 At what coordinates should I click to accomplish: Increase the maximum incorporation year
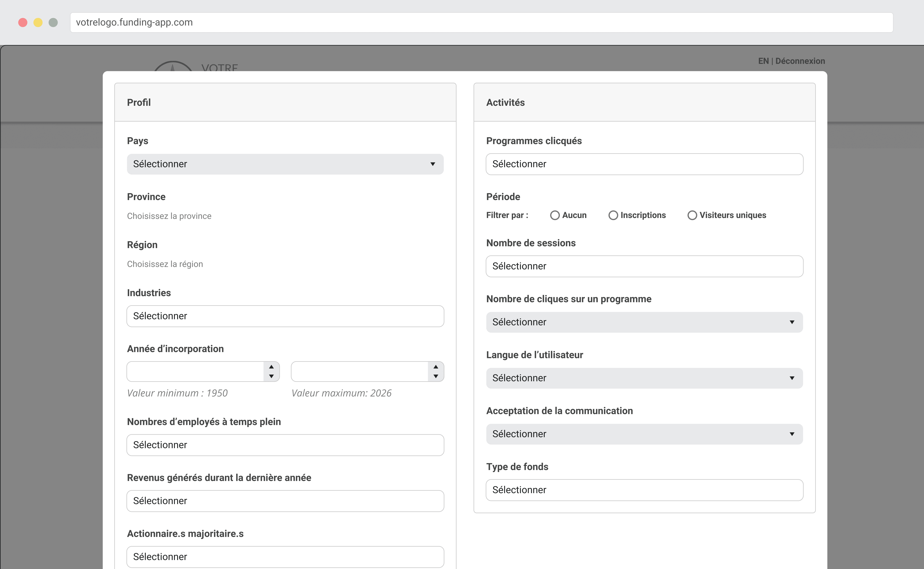[x=436, y=367]
